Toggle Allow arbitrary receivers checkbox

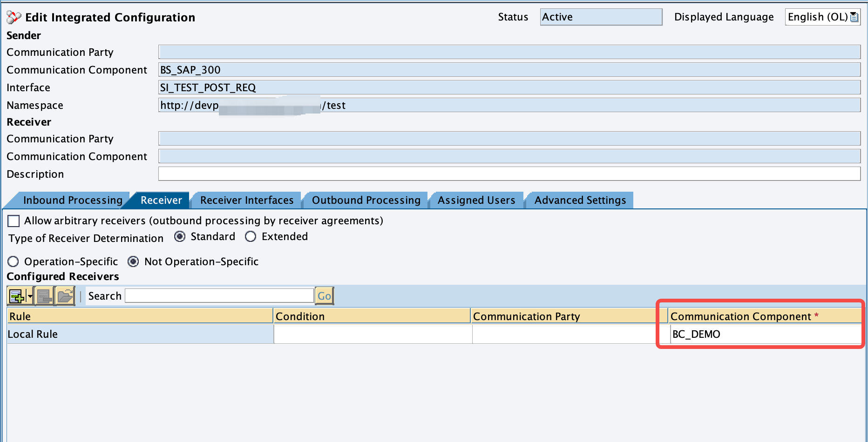pos(14,221)
